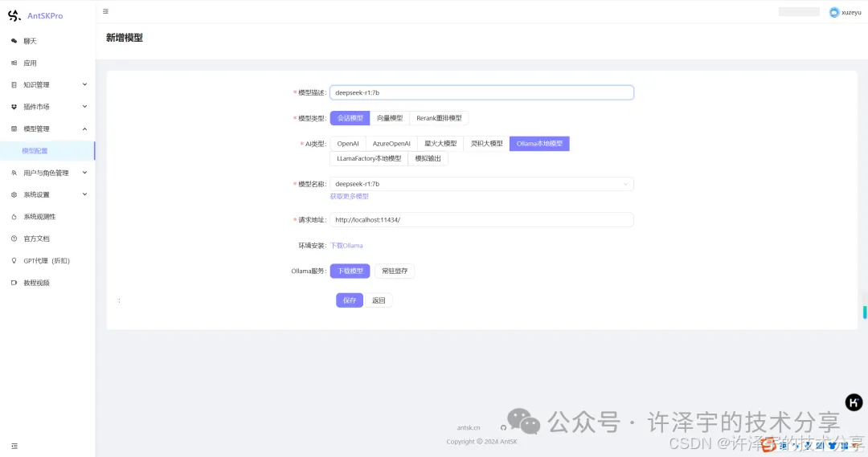Screen dimensions: 868x457
Task: Click the 插件市场 icon
Action: point(14,107)
